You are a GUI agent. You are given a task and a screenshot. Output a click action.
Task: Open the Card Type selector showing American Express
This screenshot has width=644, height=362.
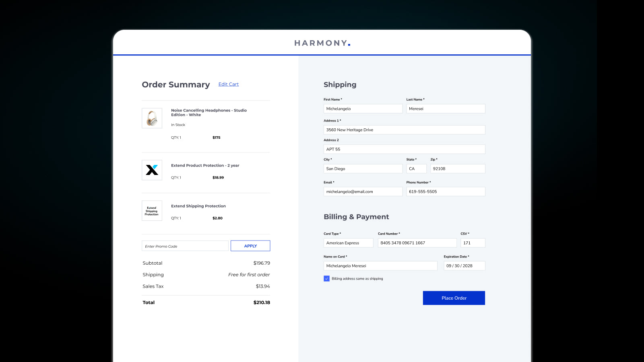pyautogui.click(x=348, y=243)
